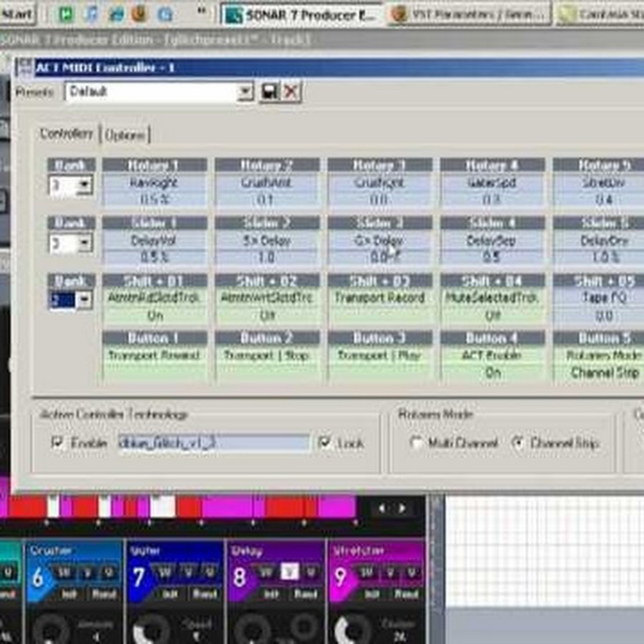Screen dimensions: 644x644
Task: Click the Button 2 Transport Stop cell
Action: click(x=267, y=363)
